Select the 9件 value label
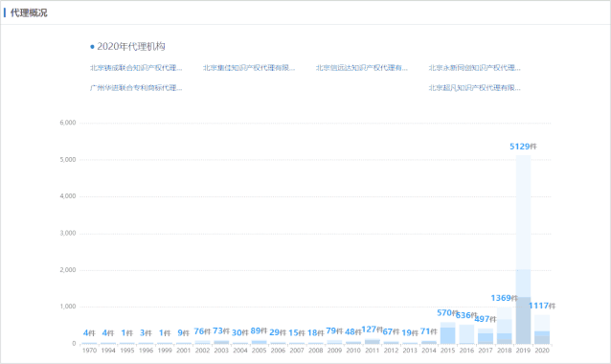This screenshot has width=611, height=364. point(183,333)
